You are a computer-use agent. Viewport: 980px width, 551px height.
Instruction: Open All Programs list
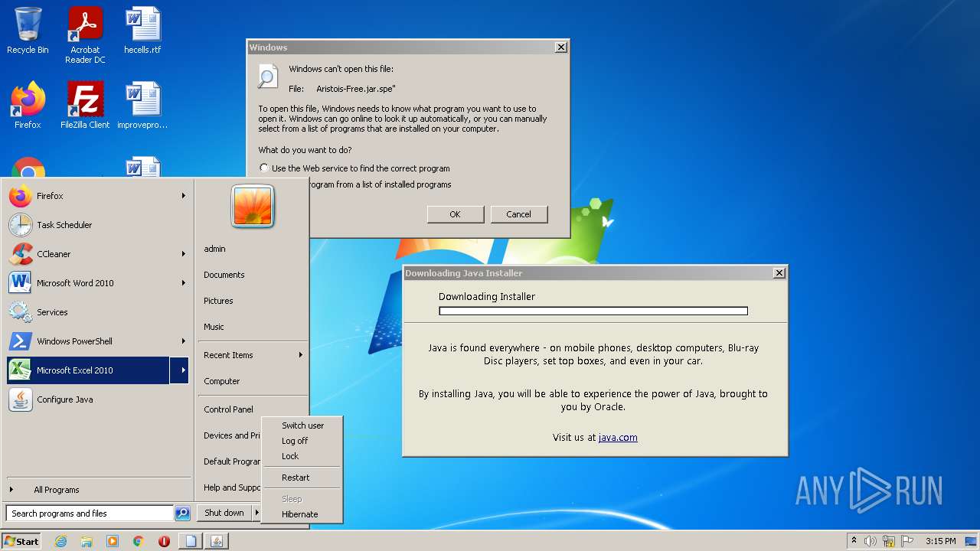(56, 490)
